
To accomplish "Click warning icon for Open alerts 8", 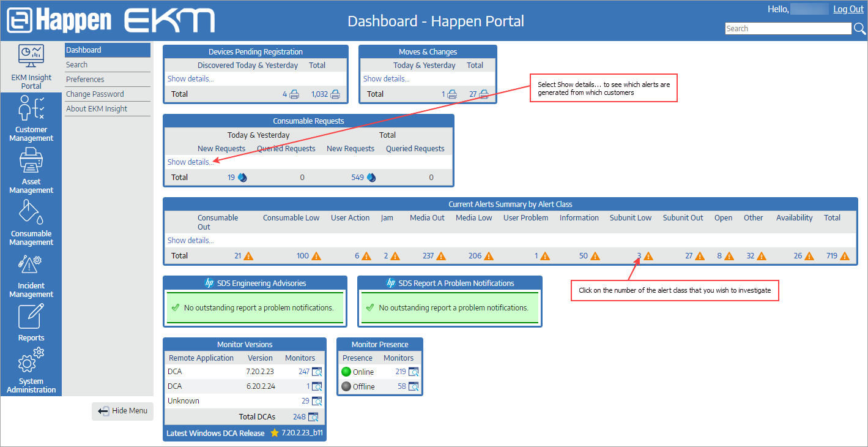I will point(730,256).
